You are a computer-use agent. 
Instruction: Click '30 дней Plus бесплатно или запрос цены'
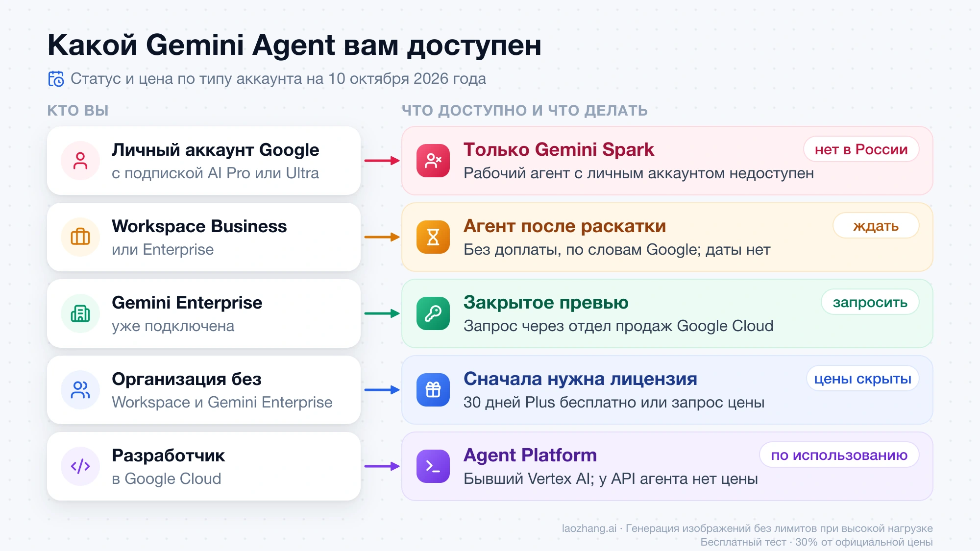tap(614, 402)
